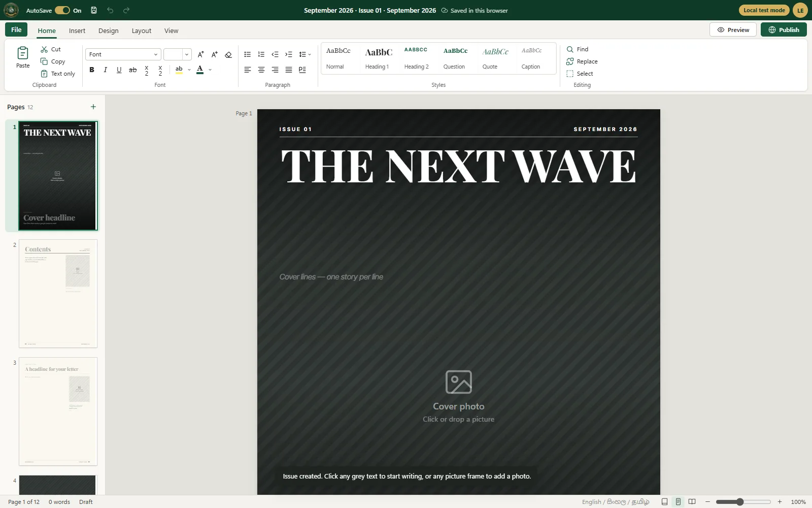
Task: Open the View tab
Action: [171, 30]
